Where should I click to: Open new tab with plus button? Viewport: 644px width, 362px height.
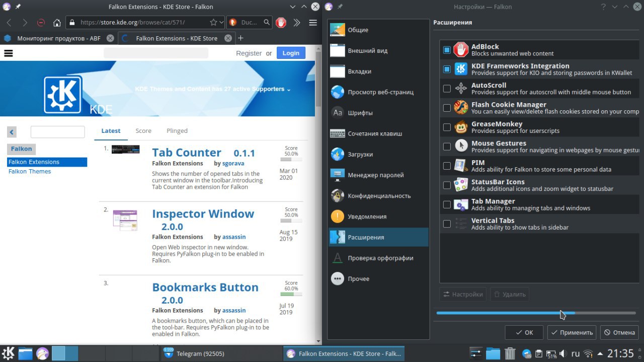pos(240,38)
